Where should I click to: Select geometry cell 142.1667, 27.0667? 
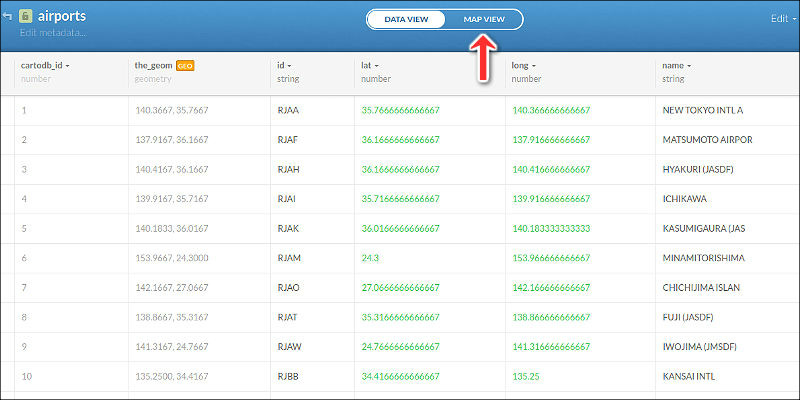point(172,288)
